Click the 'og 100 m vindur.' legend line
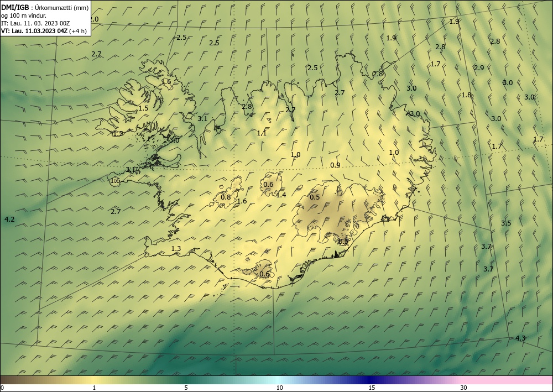This screenshot has height=392, width=553. [24, 15]
